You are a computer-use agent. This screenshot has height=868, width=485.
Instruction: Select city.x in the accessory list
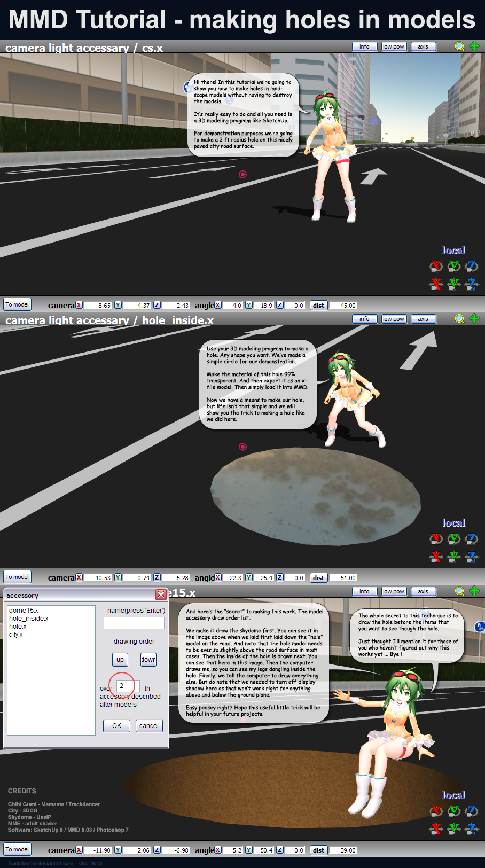[x=16, y=635]
